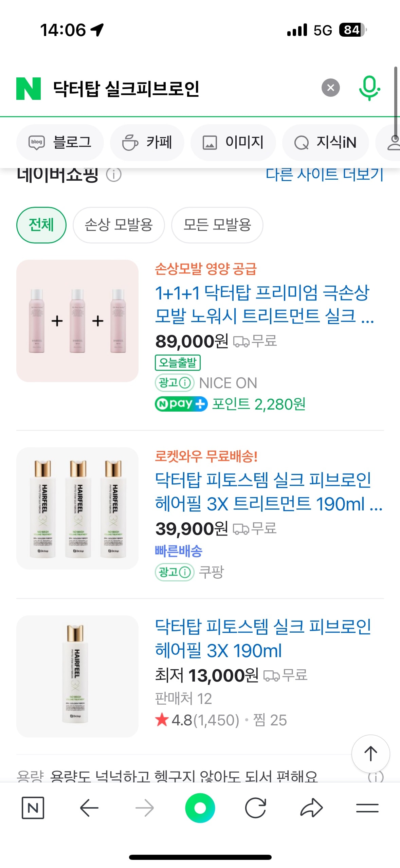Open the 89,000원 닥터탑 프리미엄 product link
The width and height of the screenshot is (400, 868).
point(261,304)
